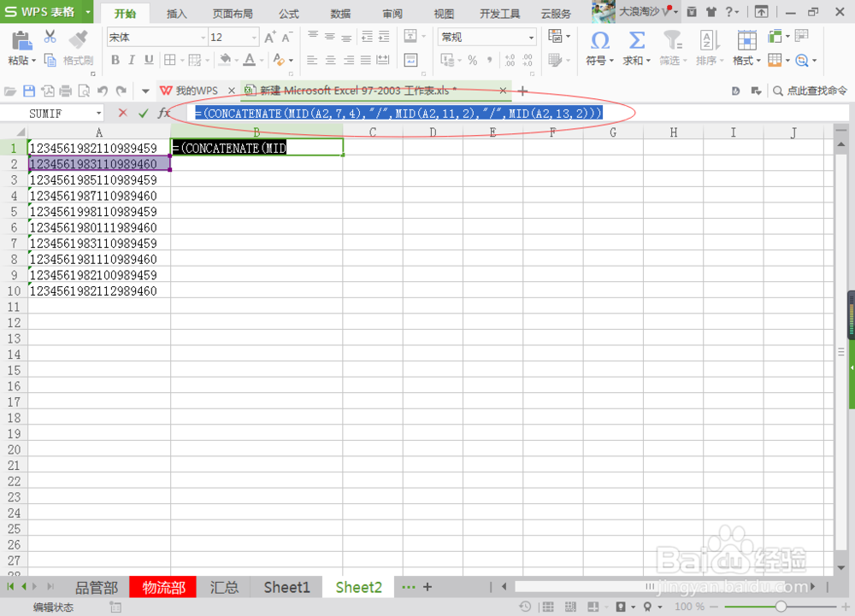855x616 pixels.
Task: Switch to the 审阅 ribbon tab
Action: click(x=392, y=14)
